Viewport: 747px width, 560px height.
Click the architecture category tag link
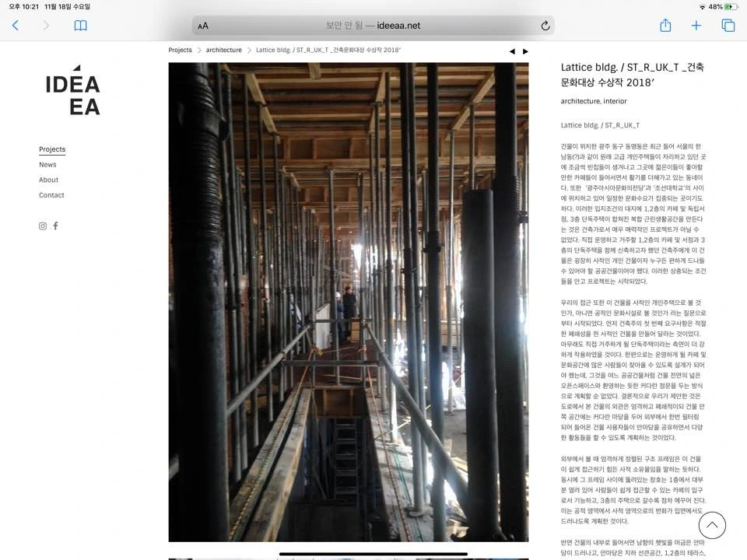[580, 101]
